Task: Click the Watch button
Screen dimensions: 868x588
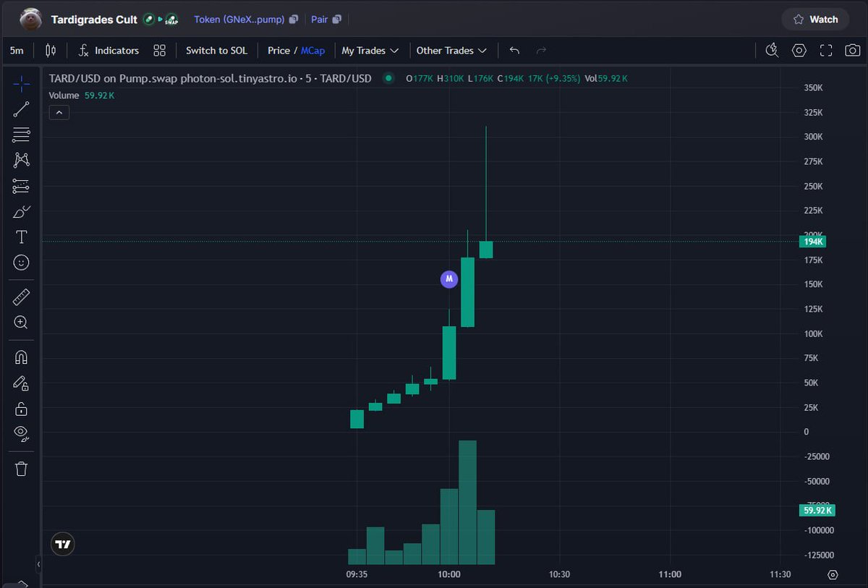Action: (815, 19)
